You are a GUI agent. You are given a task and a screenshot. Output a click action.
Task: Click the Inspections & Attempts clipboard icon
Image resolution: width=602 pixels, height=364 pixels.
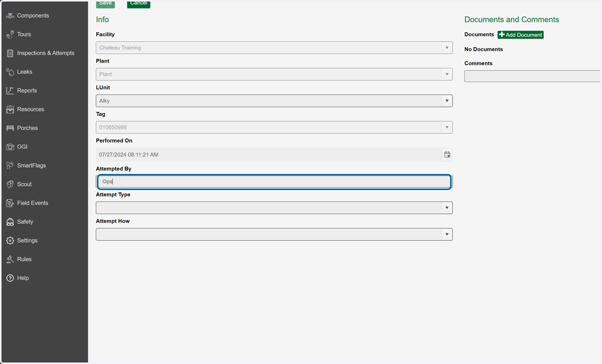10,53
